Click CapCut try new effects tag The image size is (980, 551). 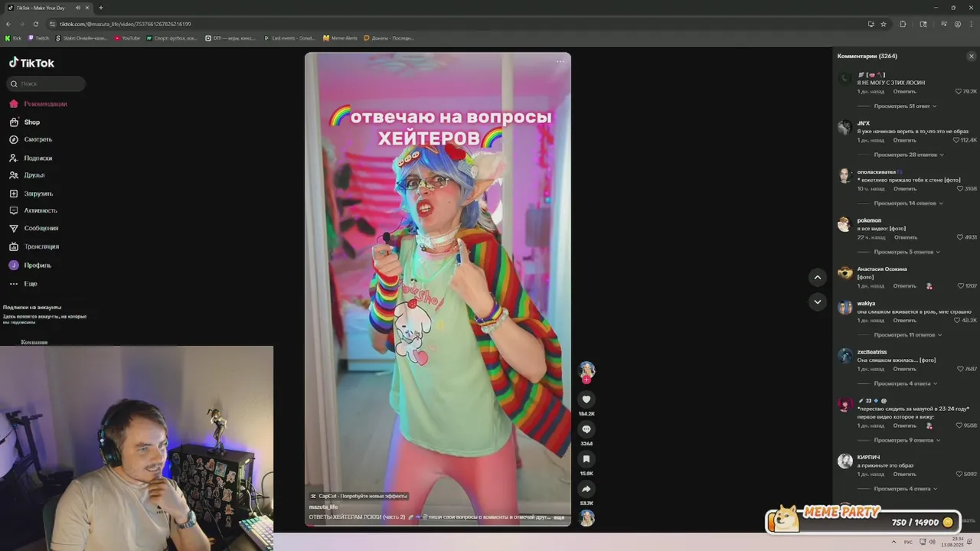[x=358, y=496]
